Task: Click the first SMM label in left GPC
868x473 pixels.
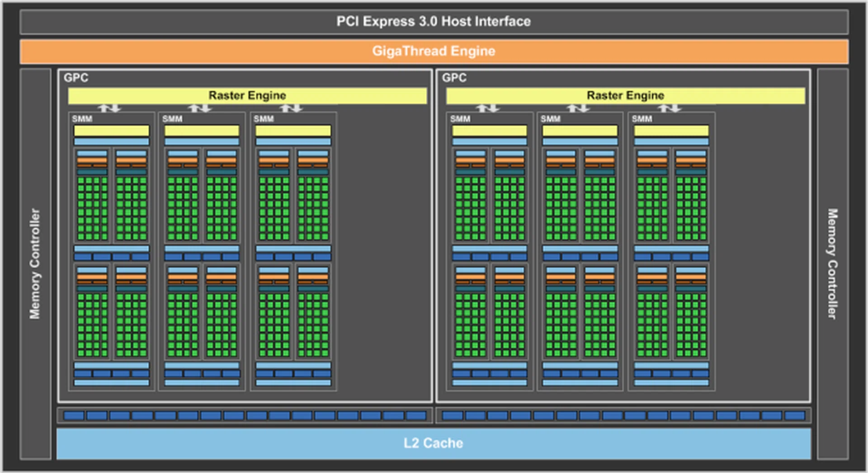Action: [82, 119]
